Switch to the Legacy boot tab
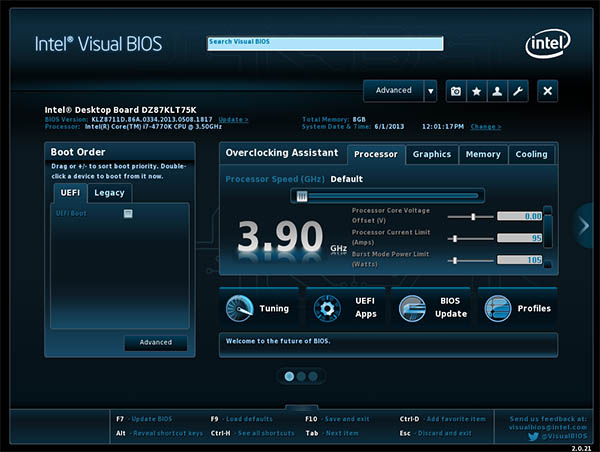 (109, 192)
